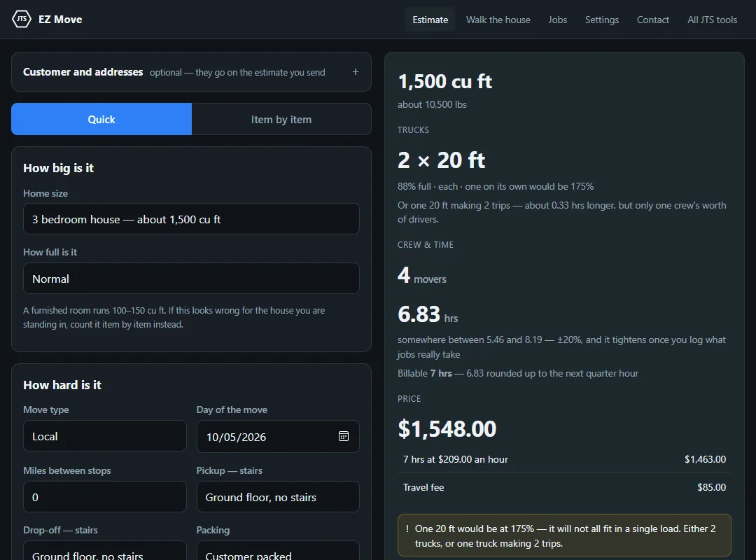Screen dimensions: 756x560
Task: Click the Miles between stops input
Action: (x=104, y=497)
